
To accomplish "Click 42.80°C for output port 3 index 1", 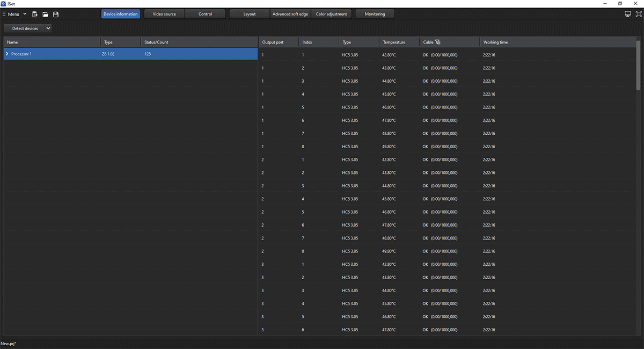I will pyautogui.click(x=389, y=264).
